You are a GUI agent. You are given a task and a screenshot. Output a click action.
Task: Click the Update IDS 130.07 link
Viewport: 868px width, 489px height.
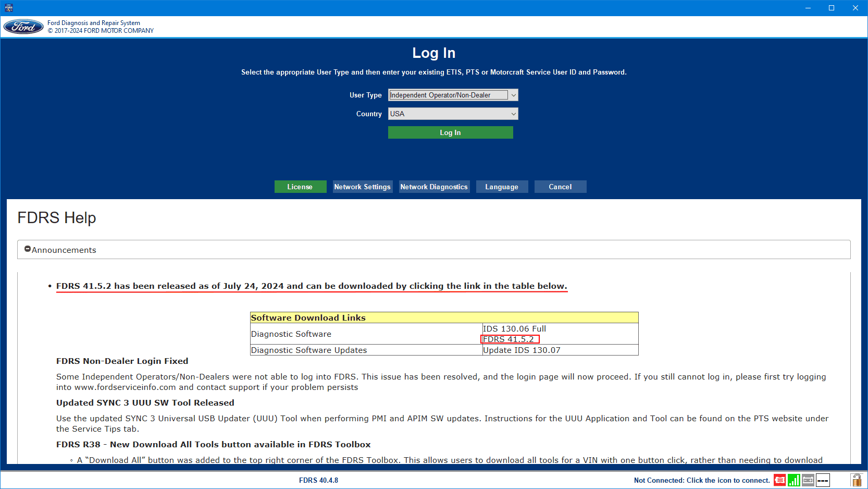pyautogui.click(x=522, y=350)
